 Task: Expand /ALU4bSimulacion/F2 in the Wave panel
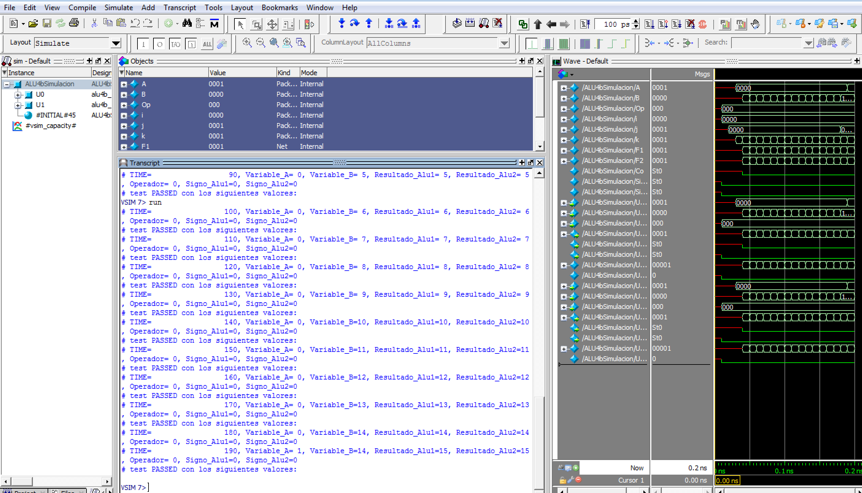click(563, 161)
